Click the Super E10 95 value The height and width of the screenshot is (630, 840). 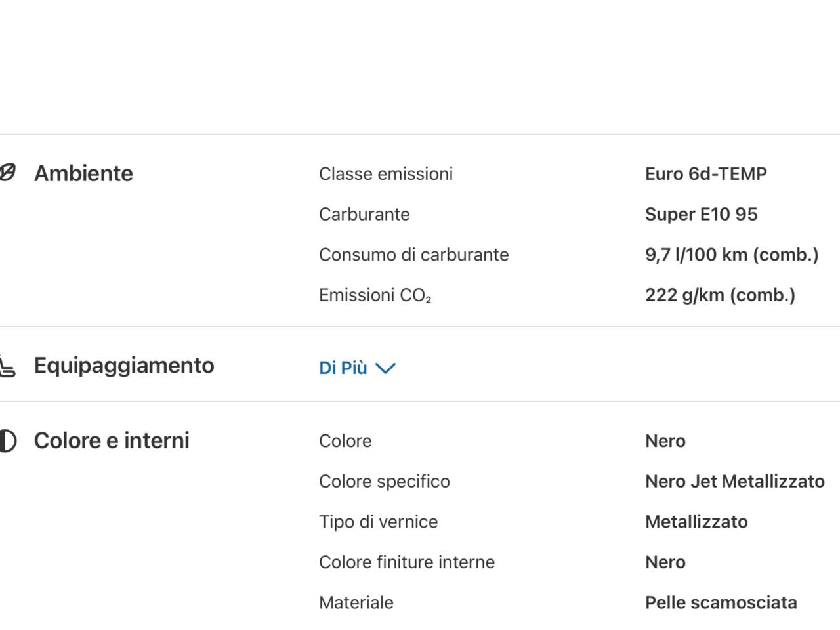pyautogui.click(x=702, y=215)
